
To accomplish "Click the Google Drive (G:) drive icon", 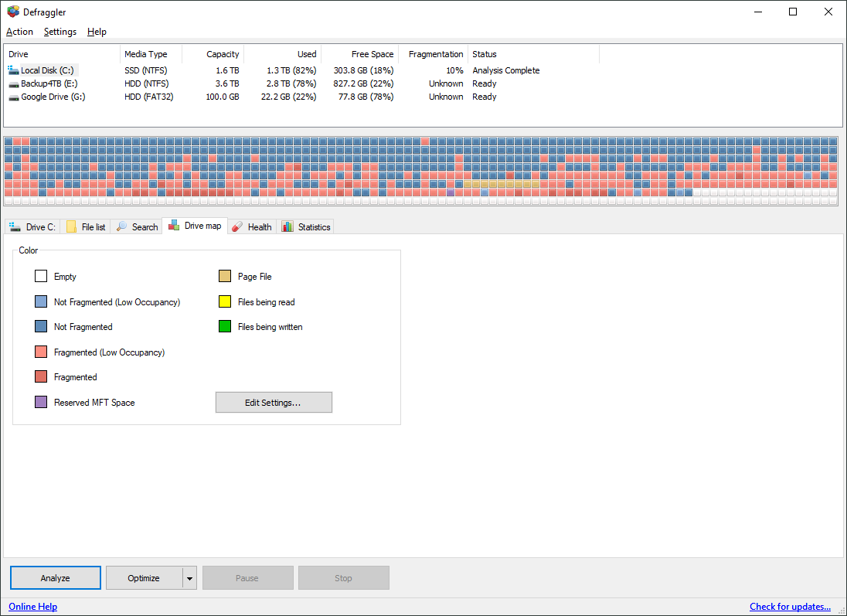I will (x=13, y=97).
